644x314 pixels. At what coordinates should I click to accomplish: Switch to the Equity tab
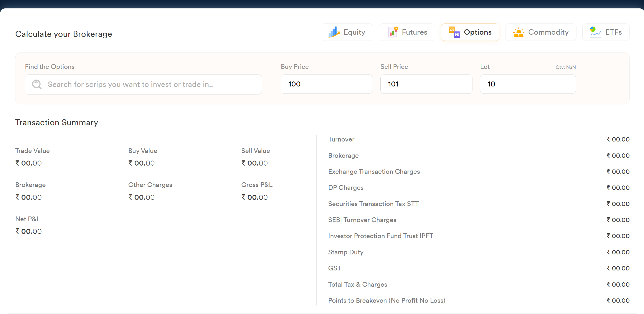click(x=354, y=32)
